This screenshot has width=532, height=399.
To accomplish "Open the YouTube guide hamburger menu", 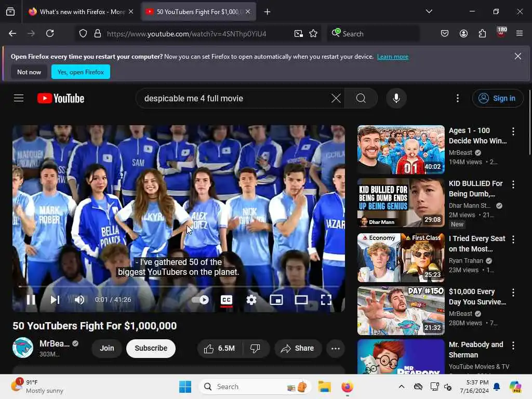I will 19,98.
